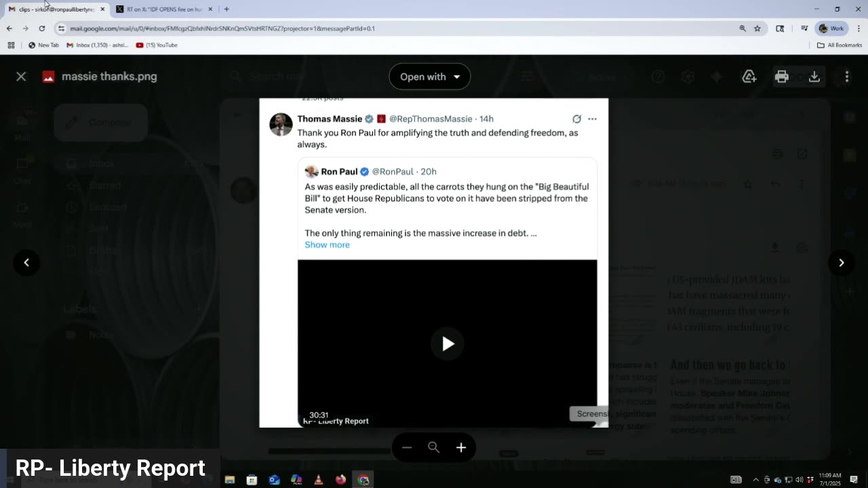
Task: View site information for mail.google.com
Action: pos(61,28)
